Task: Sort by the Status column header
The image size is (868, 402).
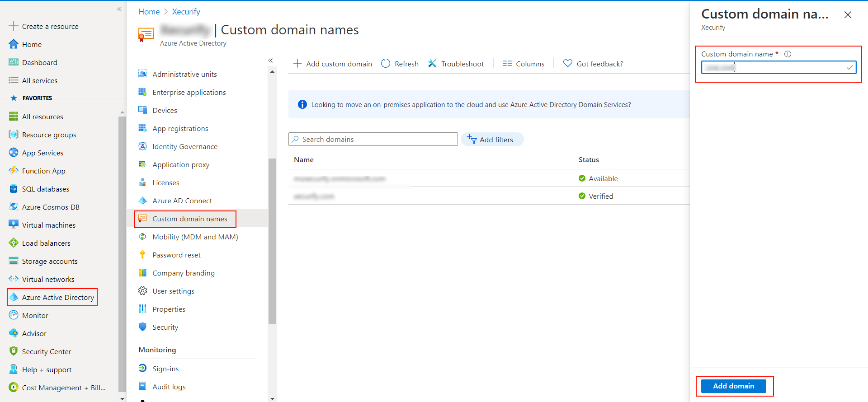Action: 589,160
